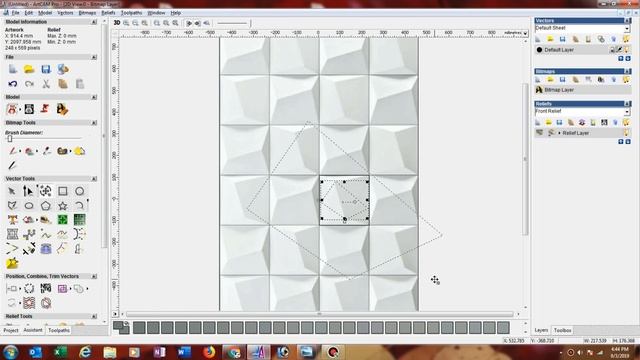Pick the first colour swatch in palette
This screenshot has width=640, height=360.
click(x=139, y=327)
